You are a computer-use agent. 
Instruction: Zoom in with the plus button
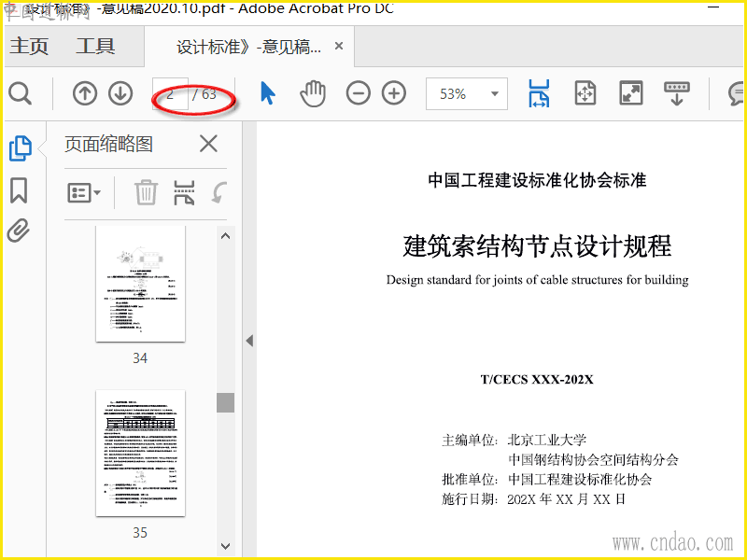(x=394, y=93)
